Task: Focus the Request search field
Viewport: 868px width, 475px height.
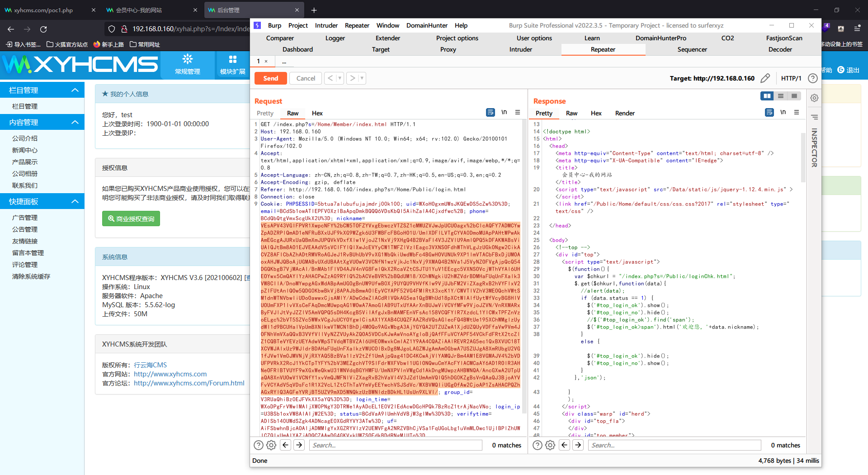Action: click(396, 445)
